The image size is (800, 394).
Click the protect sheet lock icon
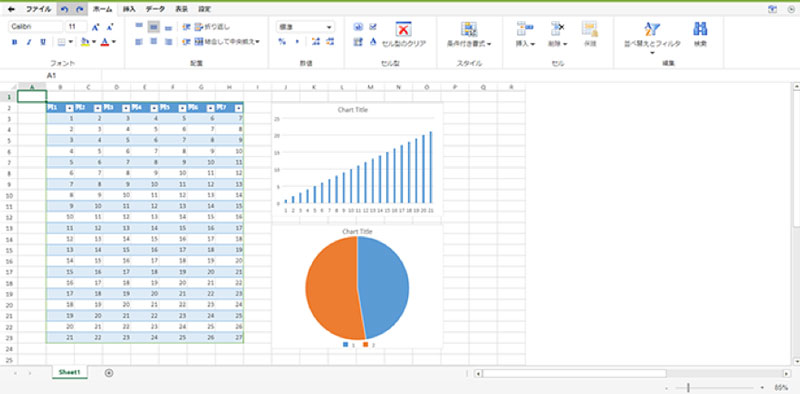click(x=590, y=29)
